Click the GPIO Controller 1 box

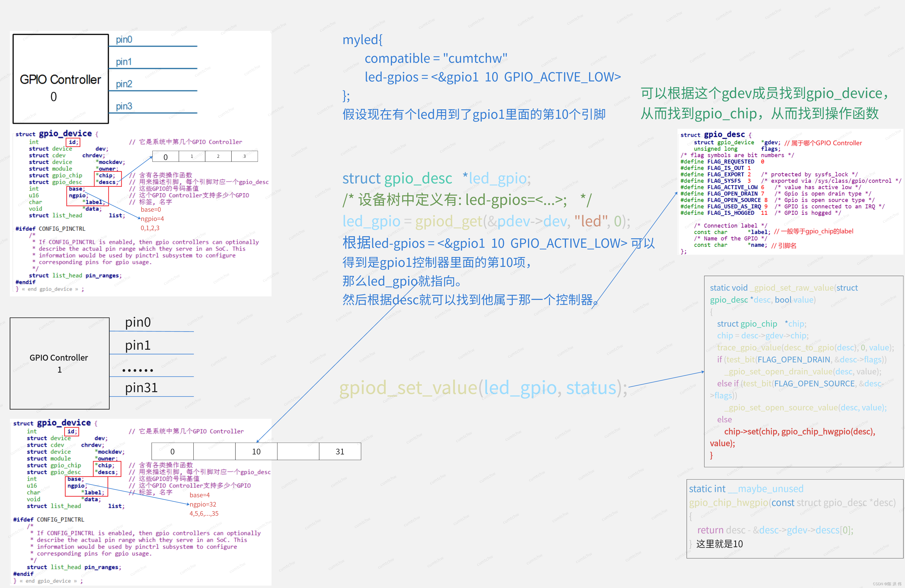click(x=59, y=363)
